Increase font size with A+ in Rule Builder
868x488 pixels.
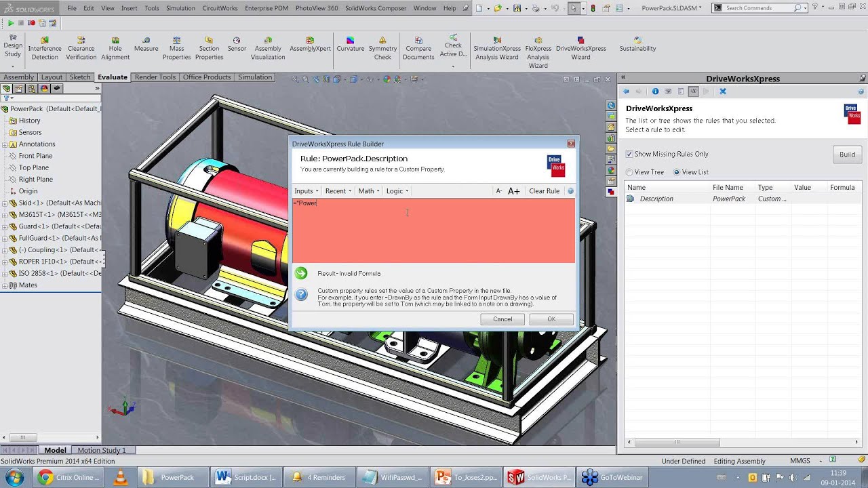point(514,191)
